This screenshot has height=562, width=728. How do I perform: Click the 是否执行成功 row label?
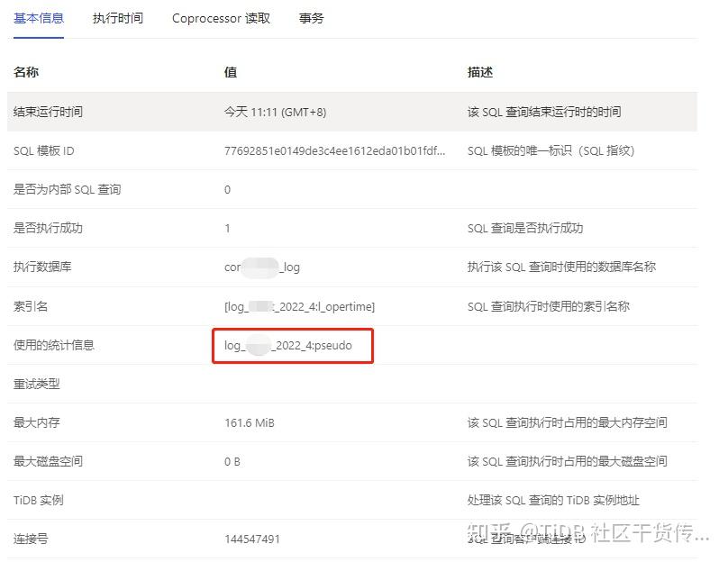pyautogui.click(x=48, y=228)
